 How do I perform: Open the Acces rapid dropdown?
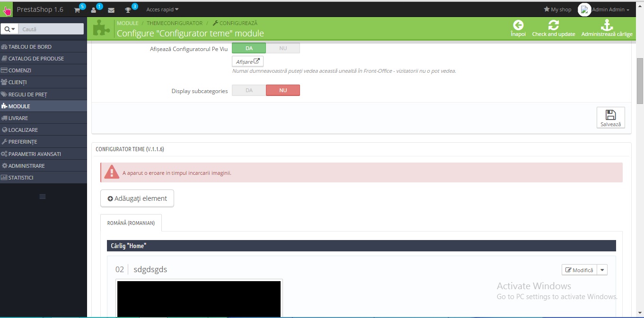point(162,9)
